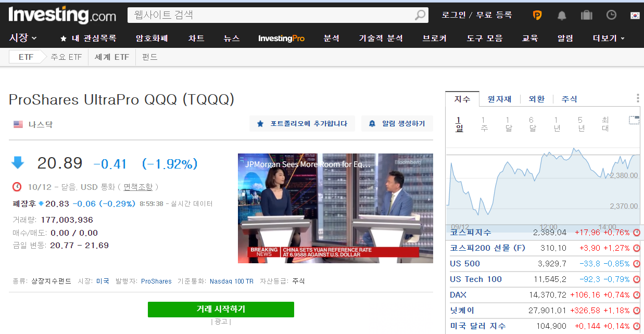Open the 브로커 menu
The image size is (644, 334).
[x=435, y=38]
